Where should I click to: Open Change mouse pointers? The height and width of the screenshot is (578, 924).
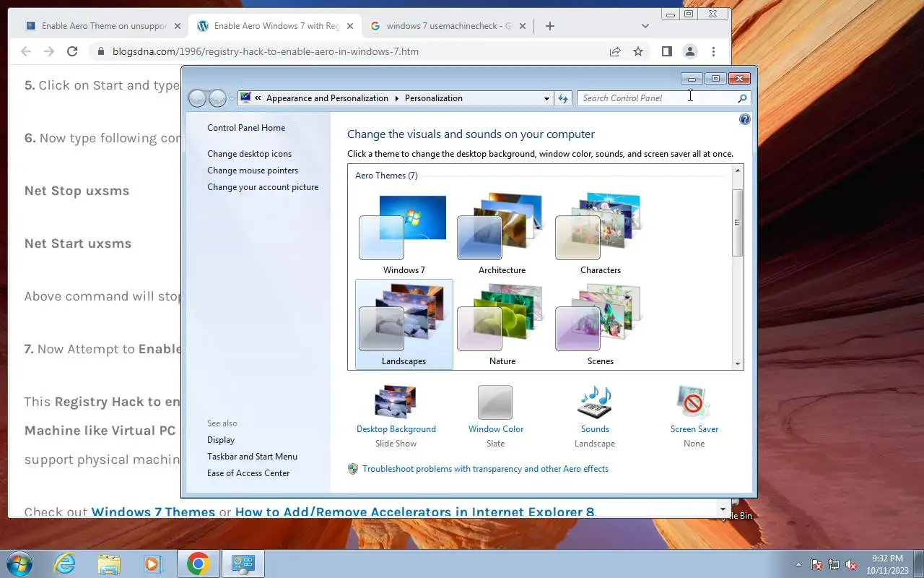tap(253, 171)
